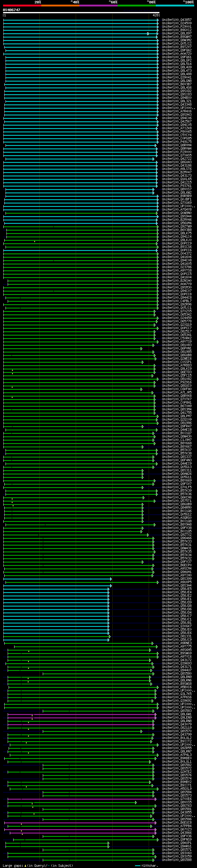
Task: Click the red 20% identity legend segment
Action: tap(22, 6)
